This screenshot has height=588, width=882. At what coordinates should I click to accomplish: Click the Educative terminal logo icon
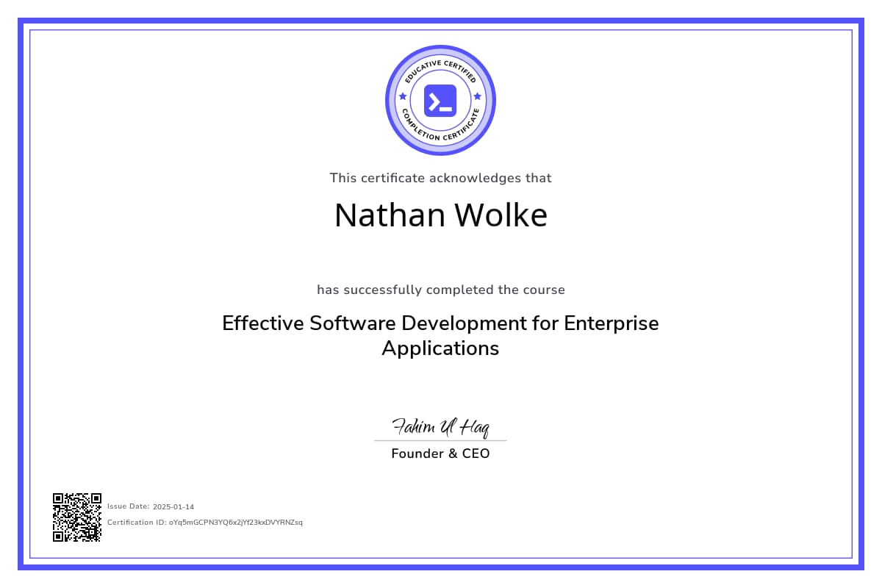440,101
